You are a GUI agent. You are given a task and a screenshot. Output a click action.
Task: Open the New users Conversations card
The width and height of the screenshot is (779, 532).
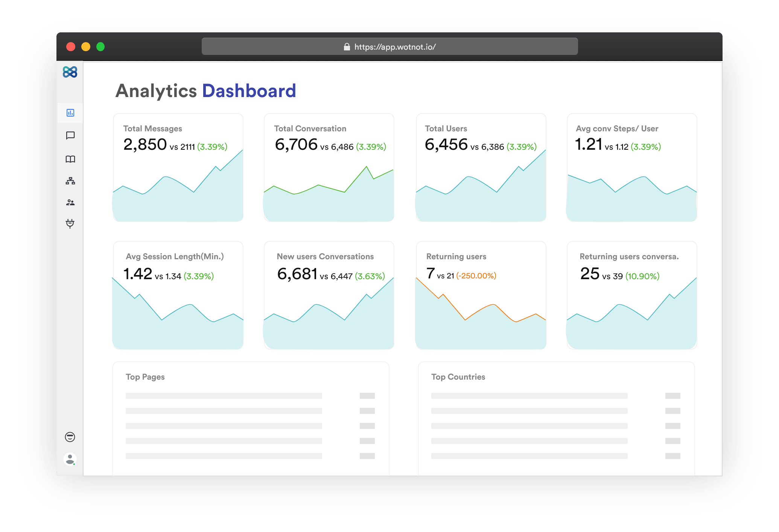tap(329, 295)
